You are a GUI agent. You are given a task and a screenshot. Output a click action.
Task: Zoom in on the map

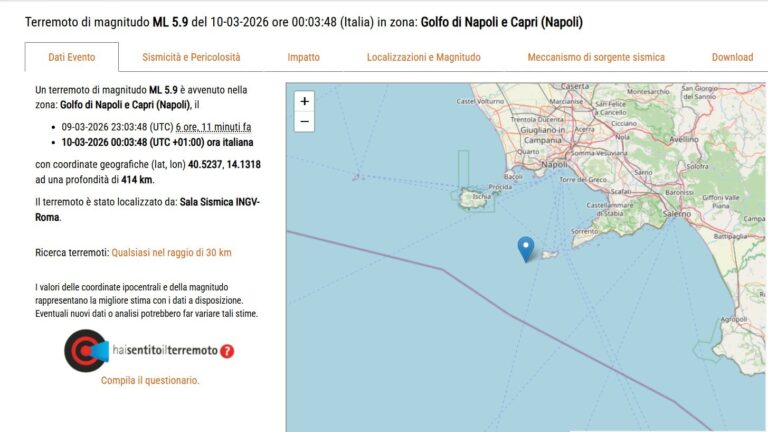pyautogui.click(x=305, y=101)
